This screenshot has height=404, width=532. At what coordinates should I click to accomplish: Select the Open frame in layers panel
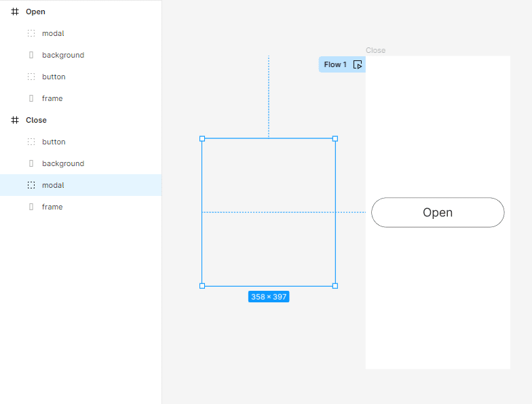(81, 12)
